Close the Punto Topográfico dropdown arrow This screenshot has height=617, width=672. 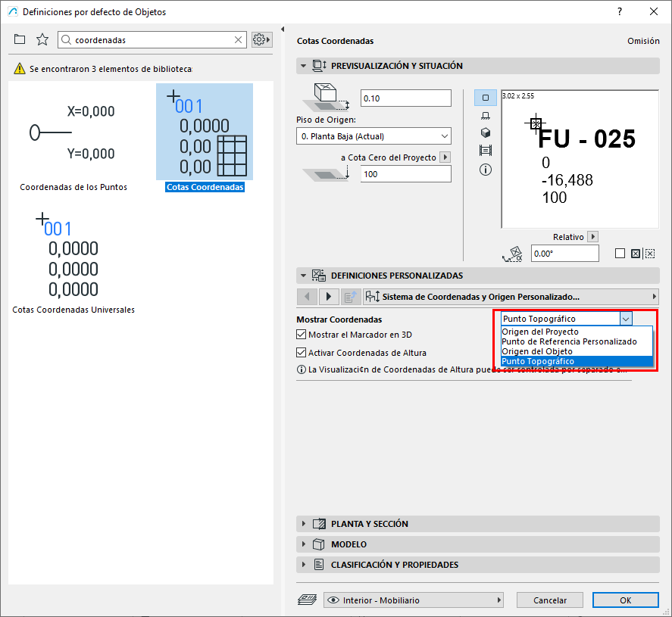tap(626, 319)
